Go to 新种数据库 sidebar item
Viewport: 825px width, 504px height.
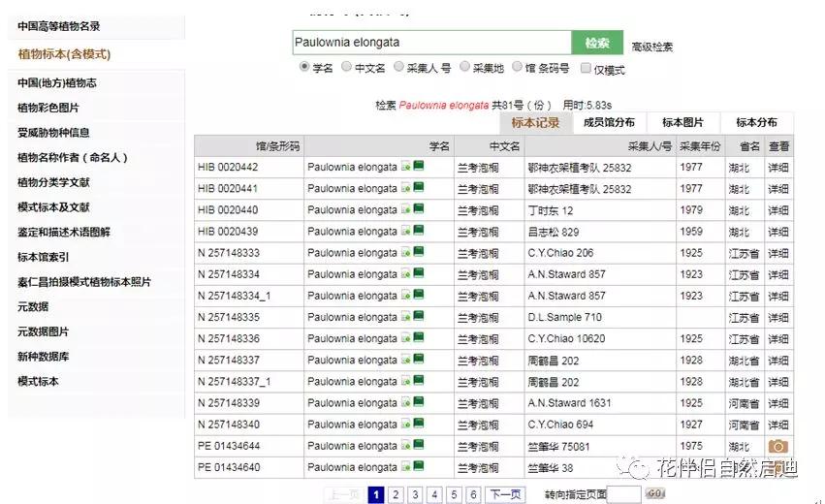click(44, 357)
